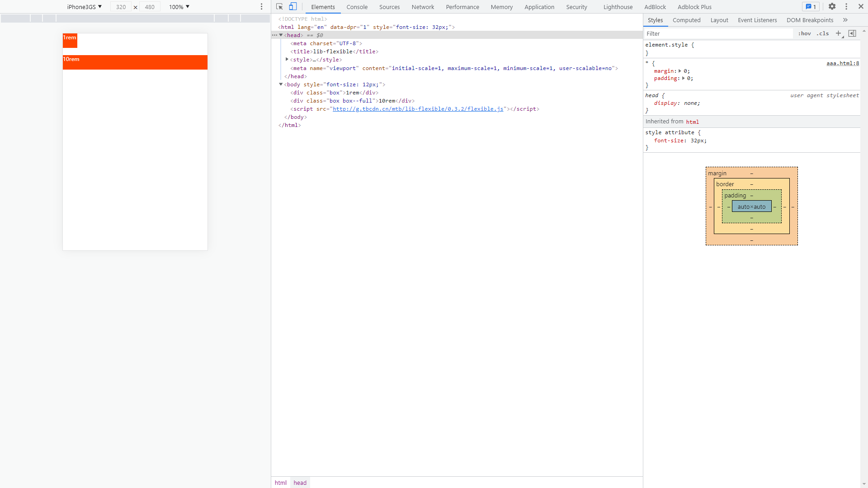Switch to the Console tab
Screen dimensions: 868x488
click(x=357, y=7)
